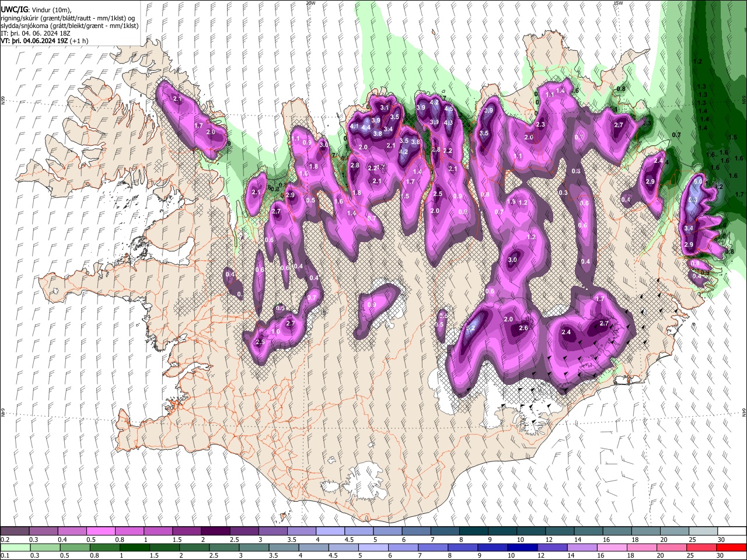The height and width of the screenshot is (560, 747).
Task: Select lower legend swatch labeled 1
Action: coord(134,547)
